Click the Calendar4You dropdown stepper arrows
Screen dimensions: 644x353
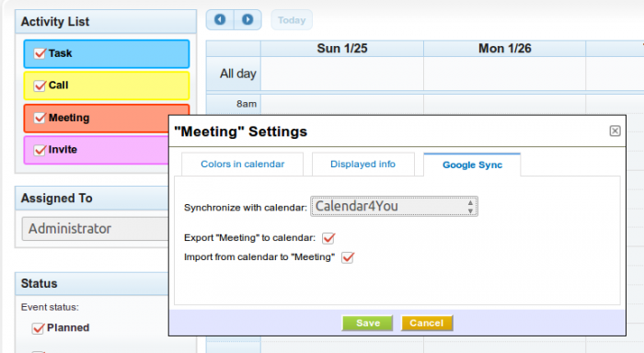(470, 207)
